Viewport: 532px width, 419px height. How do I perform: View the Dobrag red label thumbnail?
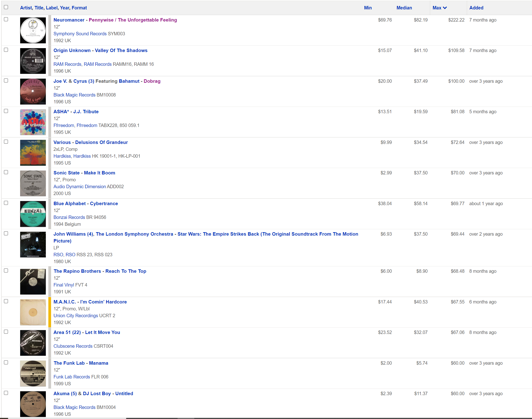pos(33,91)
